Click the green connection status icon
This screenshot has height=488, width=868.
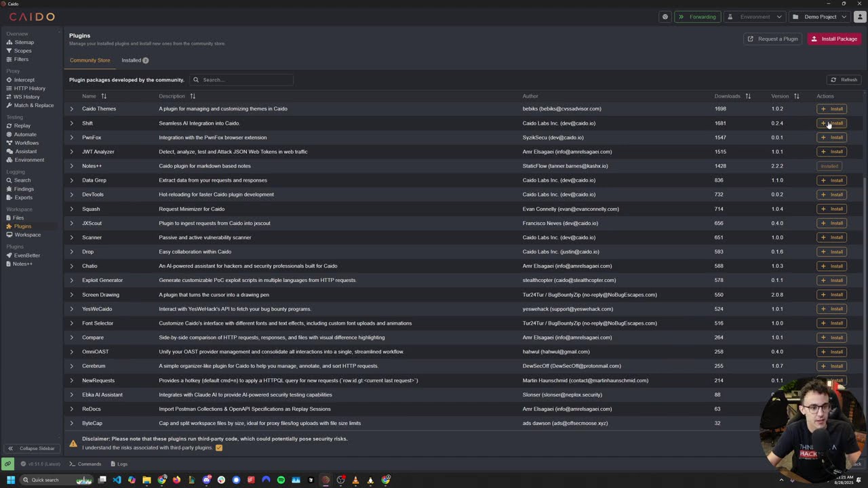coord(7,464)
